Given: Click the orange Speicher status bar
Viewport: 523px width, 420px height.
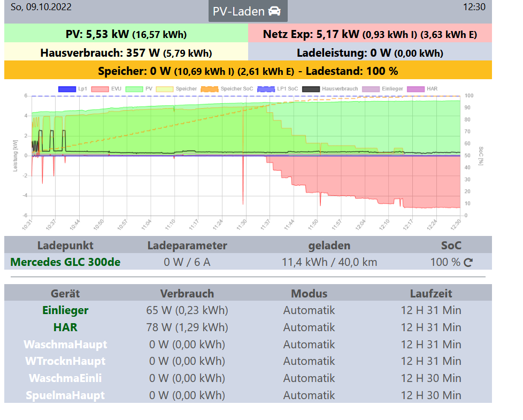Looking at the screenshot, I should (248, 71).
